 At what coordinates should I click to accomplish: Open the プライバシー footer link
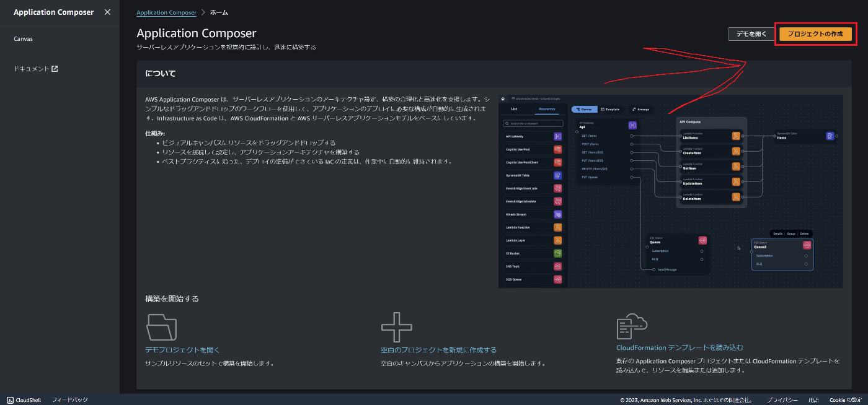coord(782,400)
